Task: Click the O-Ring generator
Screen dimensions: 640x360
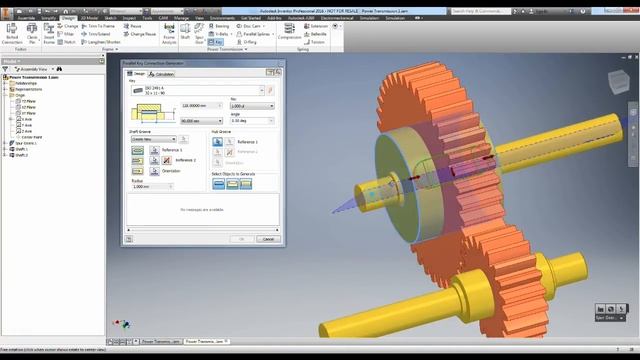Action: [x=247, y=42]
